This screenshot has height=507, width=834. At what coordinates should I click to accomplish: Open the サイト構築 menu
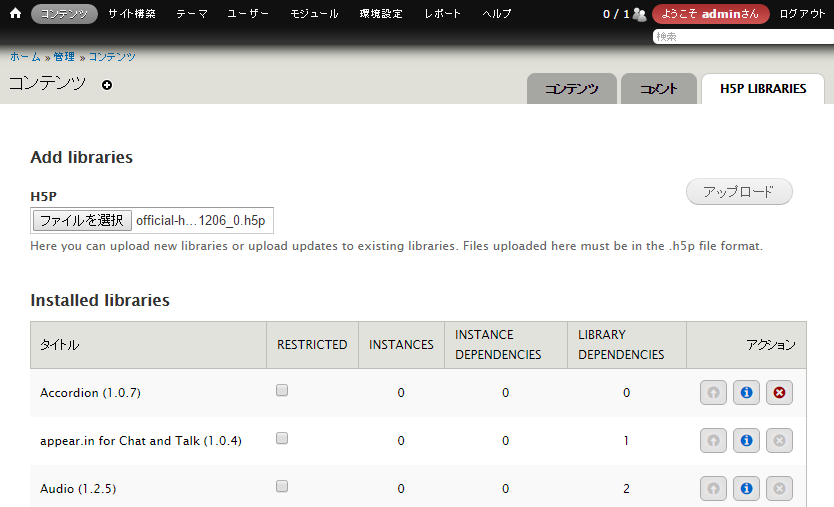coord(132,14)
